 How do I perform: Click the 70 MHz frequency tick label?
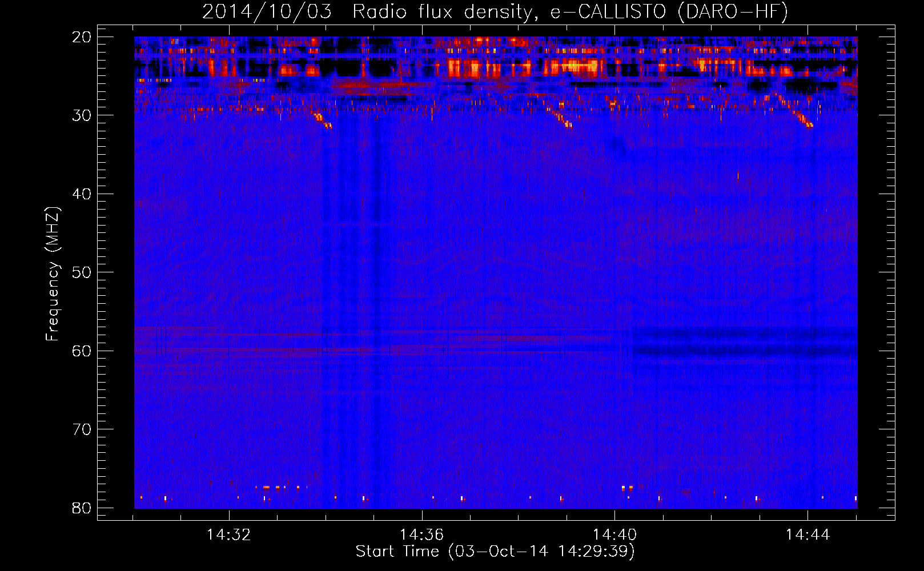tap(82, 429)
